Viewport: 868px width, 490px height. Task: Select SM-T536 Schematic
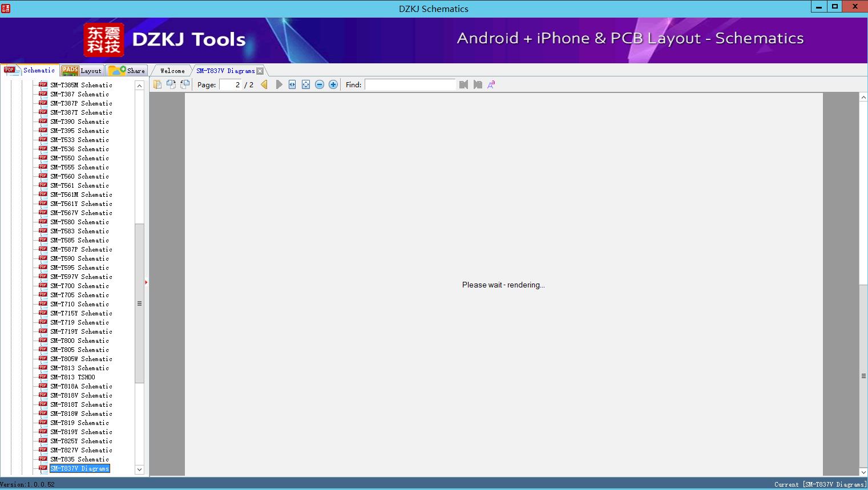[x=79, y=149]
